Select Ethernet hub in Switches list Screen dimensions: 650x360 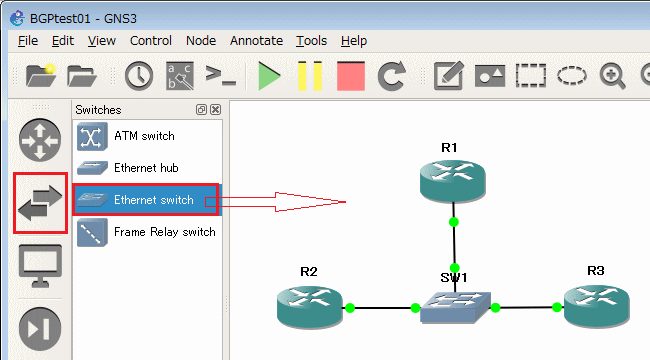click(148, 168)
